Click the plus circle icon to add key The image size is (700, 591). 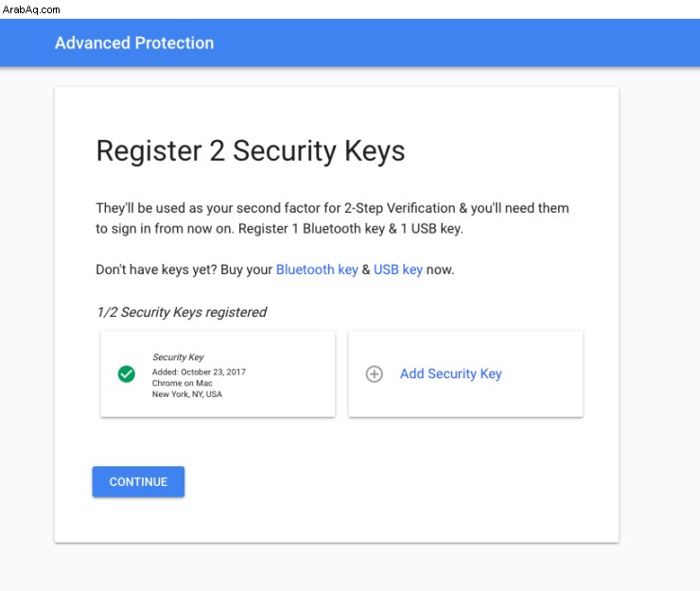coord(374,374)
